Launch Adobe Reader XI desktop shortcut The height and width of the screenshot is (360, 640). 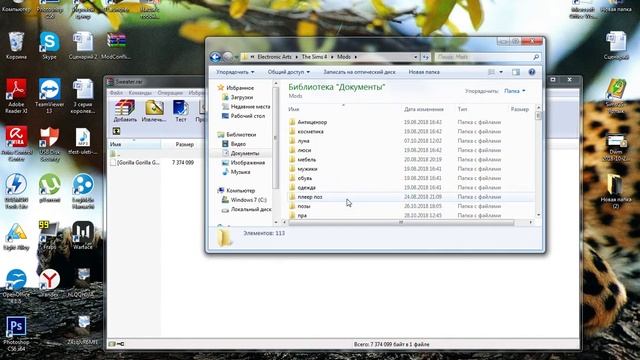coord(16,95)
